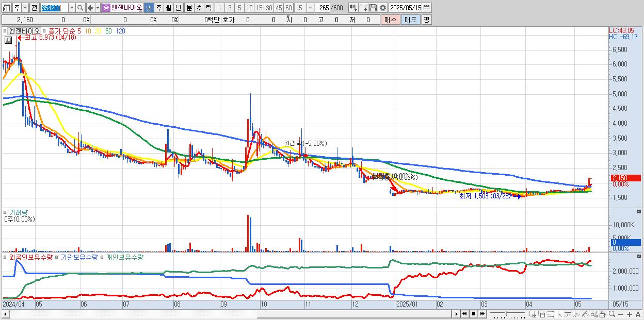Click the window with grid icon
644x320 pixels.
(x=533, y=314)
